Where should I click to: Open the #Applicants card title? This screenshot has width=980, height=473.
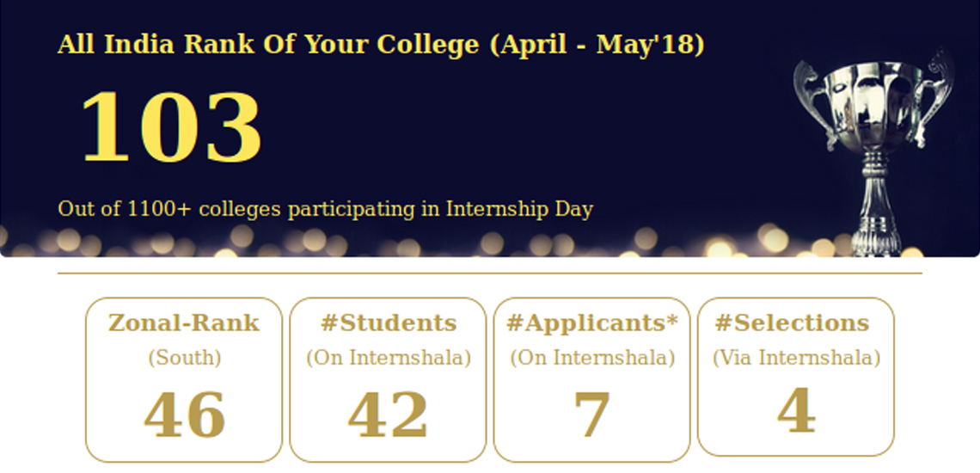pos(585,323)
